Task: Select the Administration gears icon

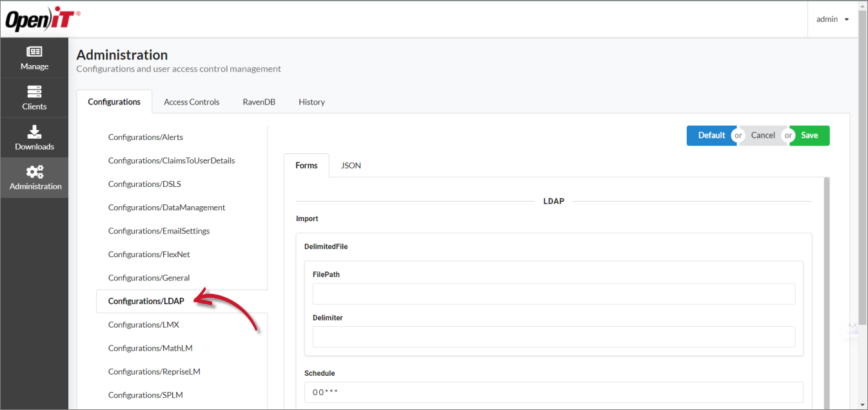Action: [35, 172]
